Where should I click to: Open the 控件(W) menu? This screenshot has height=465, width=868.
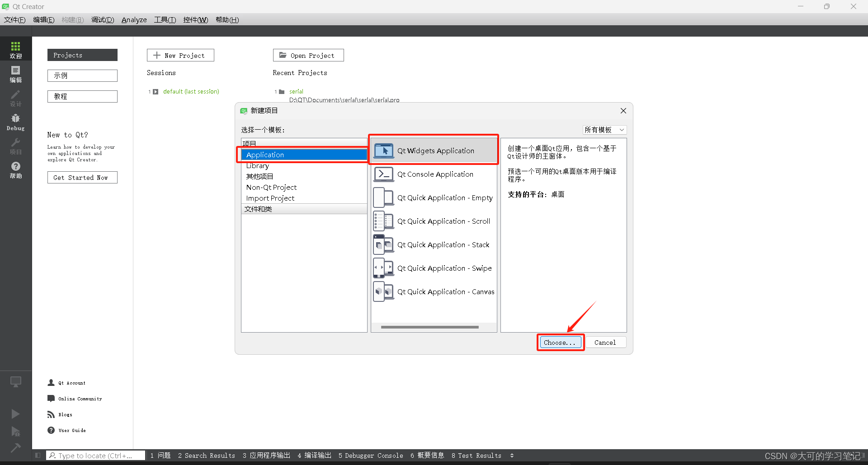(x=196, y=19)
